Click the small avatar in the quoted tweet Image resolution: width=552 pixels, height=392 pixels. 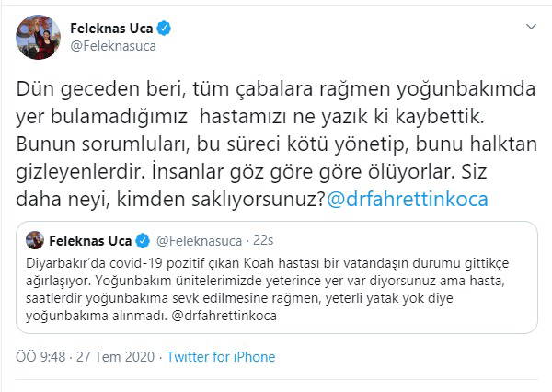pyautogui.click(x=37, y=241)
